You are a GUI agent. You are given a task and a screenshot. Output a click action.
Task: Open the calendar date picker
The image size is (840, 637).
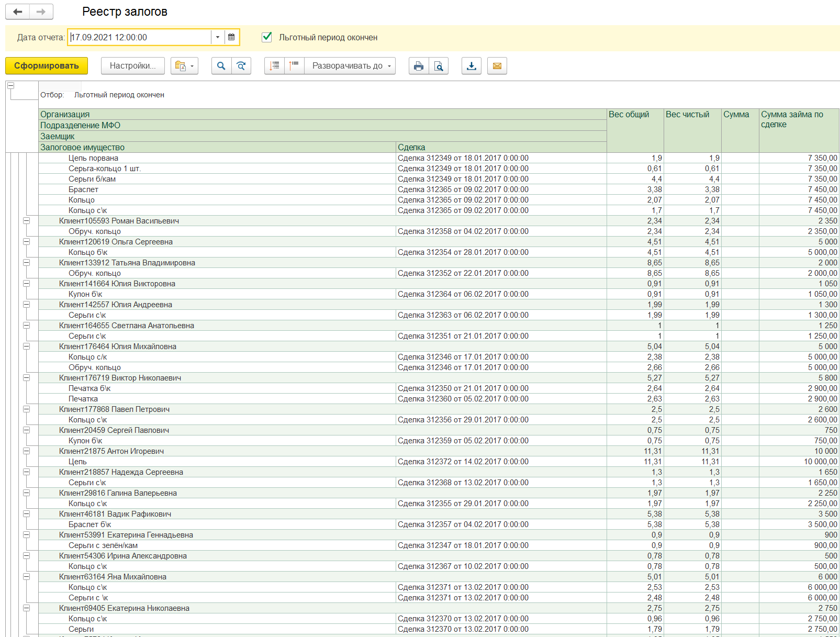[x=231, y=37]
